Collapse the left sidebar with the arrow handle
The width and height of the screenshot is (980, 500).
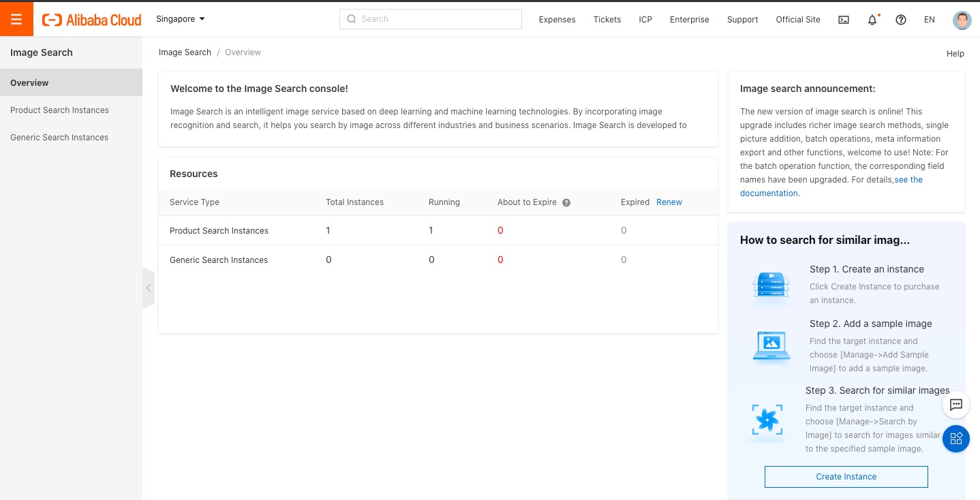point(149,288)
